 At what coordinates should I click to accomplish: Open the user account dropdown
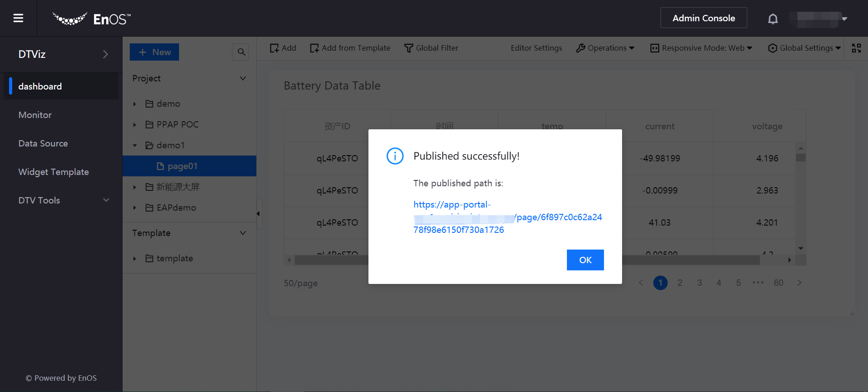pos(819,19)
